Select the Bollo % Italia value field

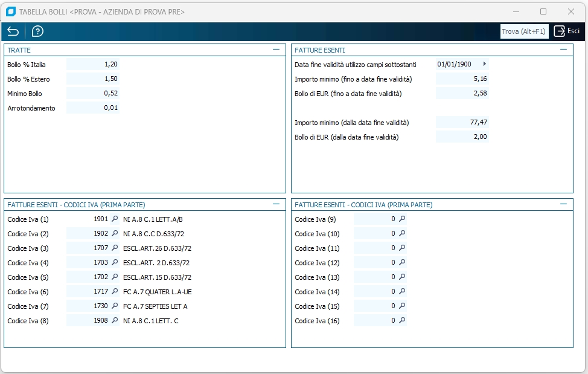click(93, 65)
